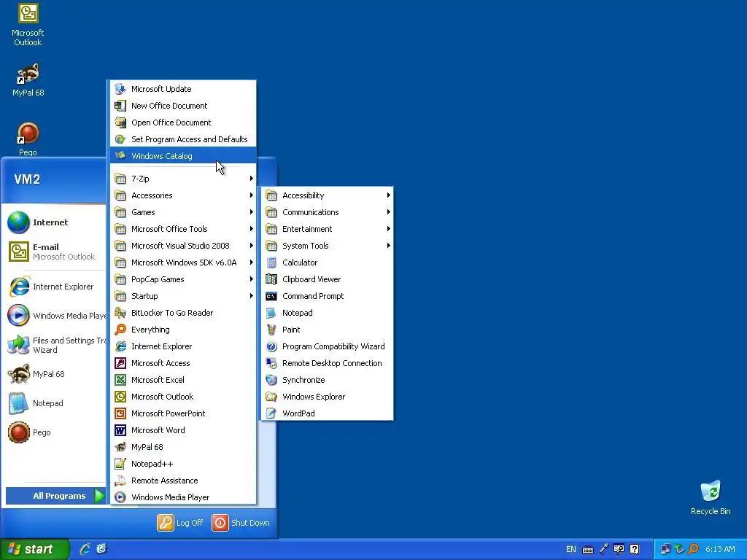The height and width of the screenshot is (560, 747).
Task: Open Program Compatibility Wizard
Action: click(x=327, y=346)
